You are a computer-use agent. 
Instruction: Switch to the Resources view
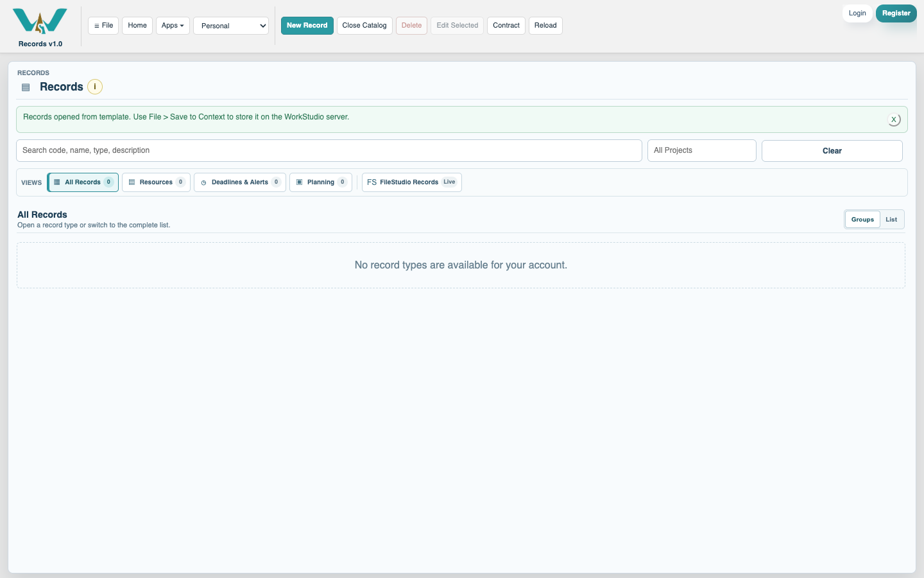[x=156, y=182]
